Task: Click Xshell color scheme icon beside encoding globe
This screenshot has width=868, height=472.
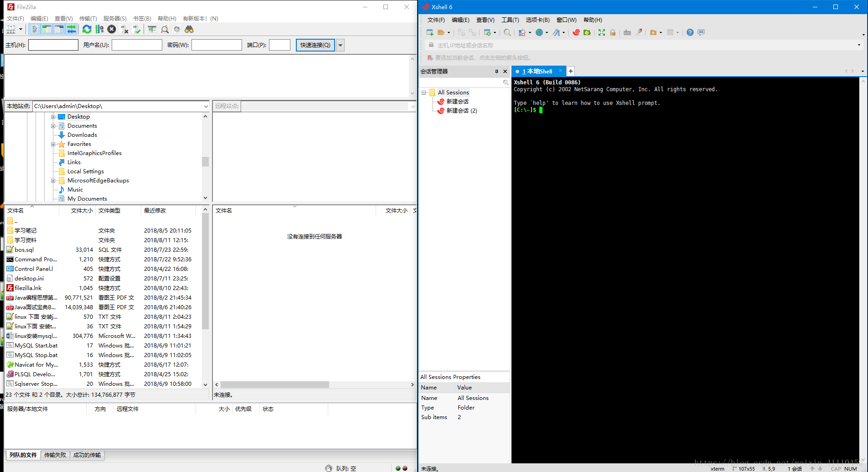Action: click(522, 32)
